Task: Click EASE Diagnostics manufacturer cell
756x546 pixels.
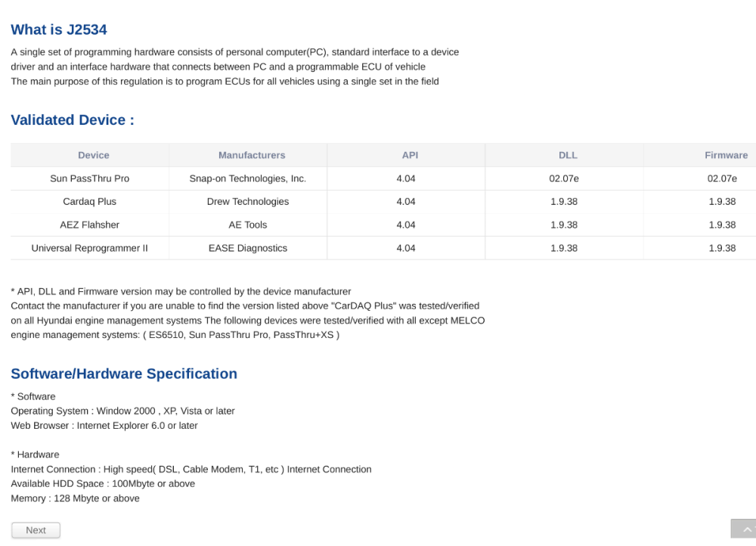Action: click(x=248, y=248)
